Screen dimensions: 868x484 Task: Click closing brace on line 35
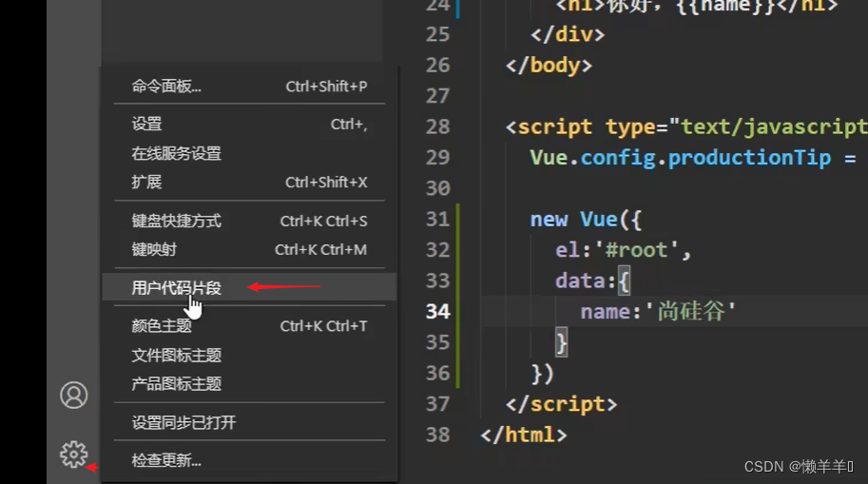(561, 342)
